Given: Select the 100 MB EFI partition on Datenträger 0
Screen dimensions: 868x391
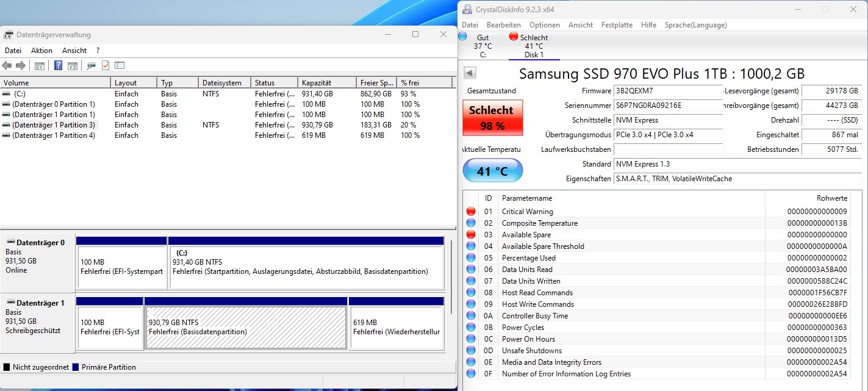Looking at the screenshot, I should click(121, 263).
